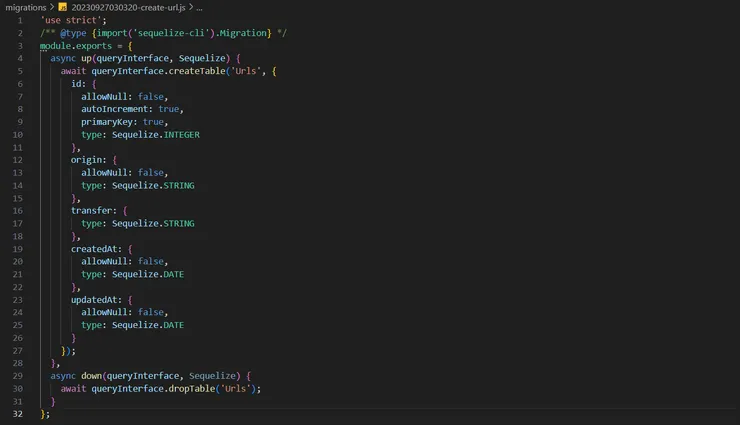
Task: Open the migrations breadcrumb folder
Action: click(x=25, y=7)
